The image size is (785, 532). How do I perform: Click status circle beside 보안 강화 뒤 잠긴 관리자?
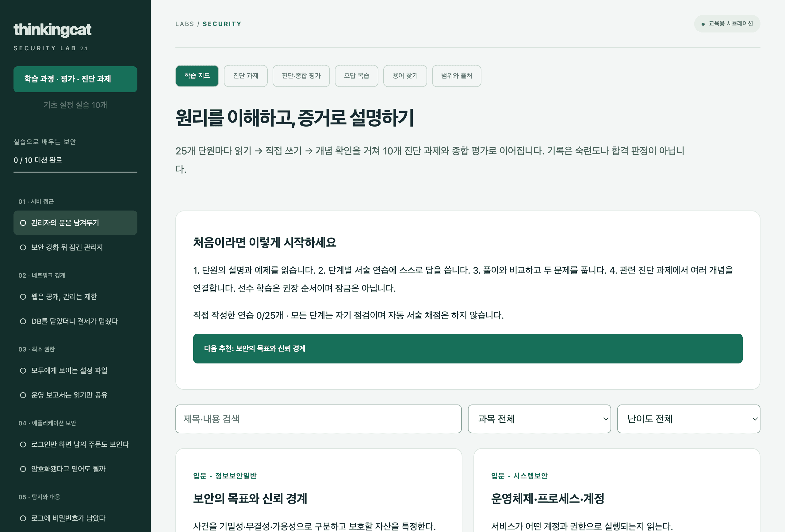pyautogui.click(x=23, y=247)
